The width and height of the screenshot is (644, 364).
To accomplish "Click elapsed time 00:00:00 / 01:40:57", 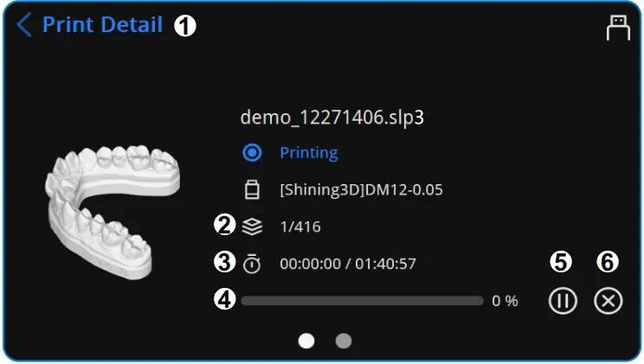I will pos(348,264).
